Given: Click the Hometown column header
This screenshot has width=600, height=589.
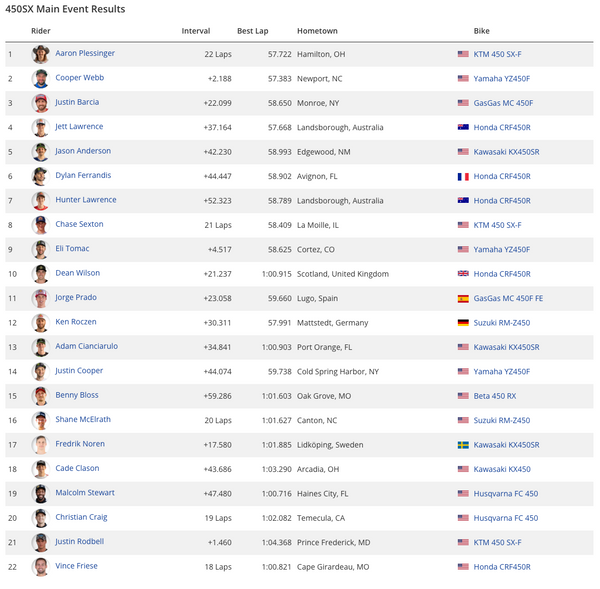Looking at the screenshot, I should [x=317, y=31].
